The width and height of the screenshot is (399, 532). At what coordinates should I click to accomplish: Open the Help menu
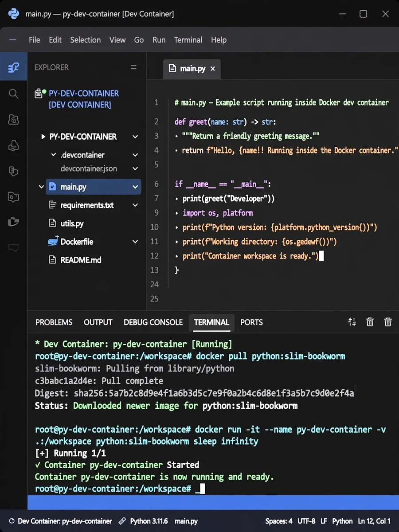[x=219, y=39]
